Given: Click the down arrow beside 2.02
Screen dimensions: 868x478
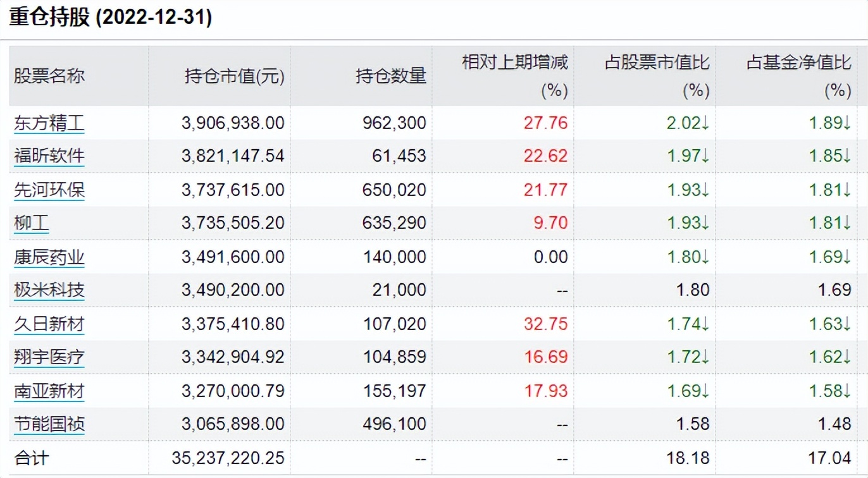Looking at the screenshot, I should tap(706, 123).
